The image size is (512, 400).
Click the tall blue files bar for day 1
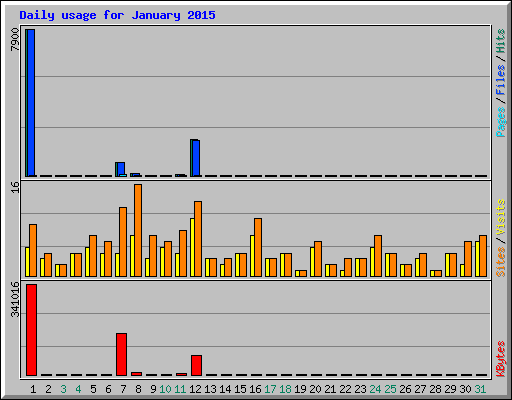tap(31, 103)
